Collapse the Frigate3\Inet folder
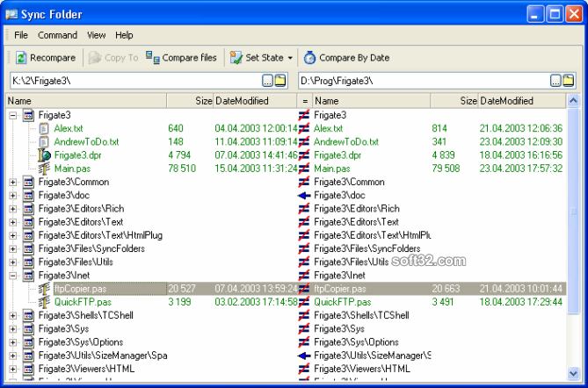This screenshot has height=388, width=588. 13,276
